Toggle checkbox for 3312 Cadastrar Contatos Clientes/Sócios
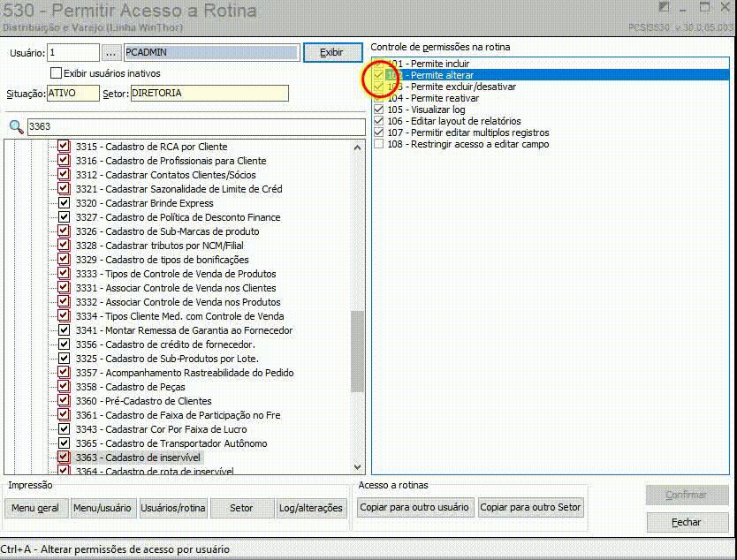737x560 pixels. coord(64,175)
